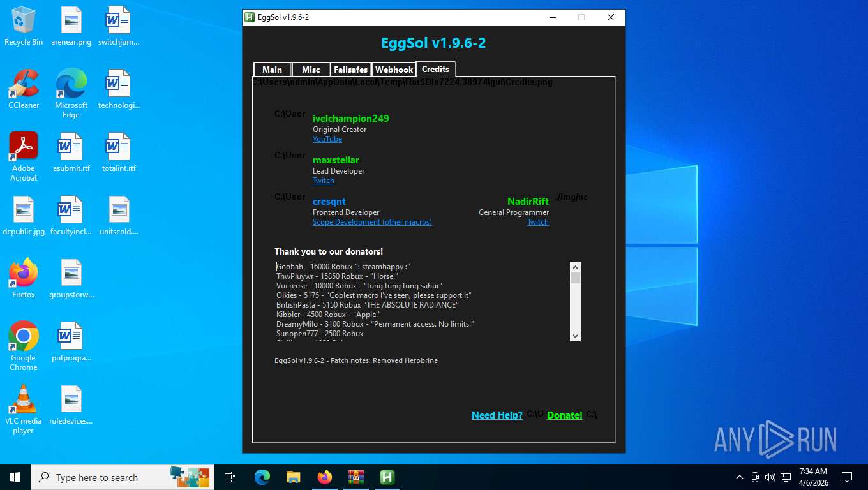The height and width of the screenshot is (490, 868).
Task: Click the Need Help? link
Action: [497, 415]
